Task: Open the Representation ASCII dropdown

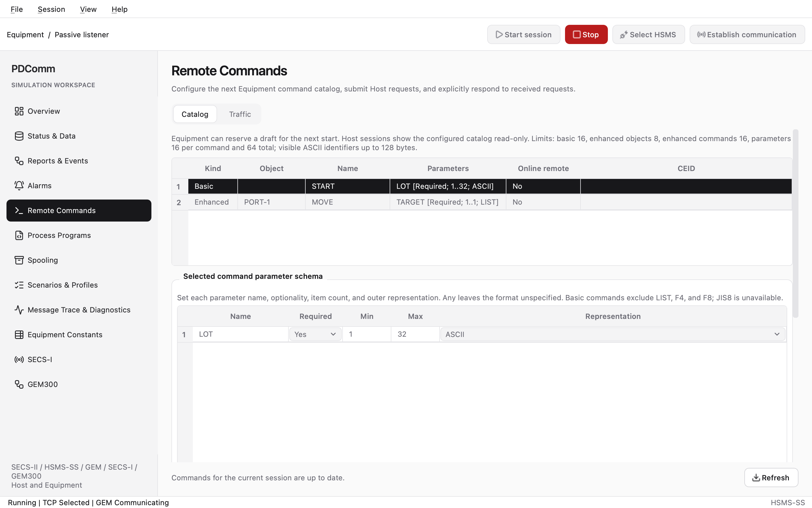Action: pyautogui.click(x=613, y=335)
